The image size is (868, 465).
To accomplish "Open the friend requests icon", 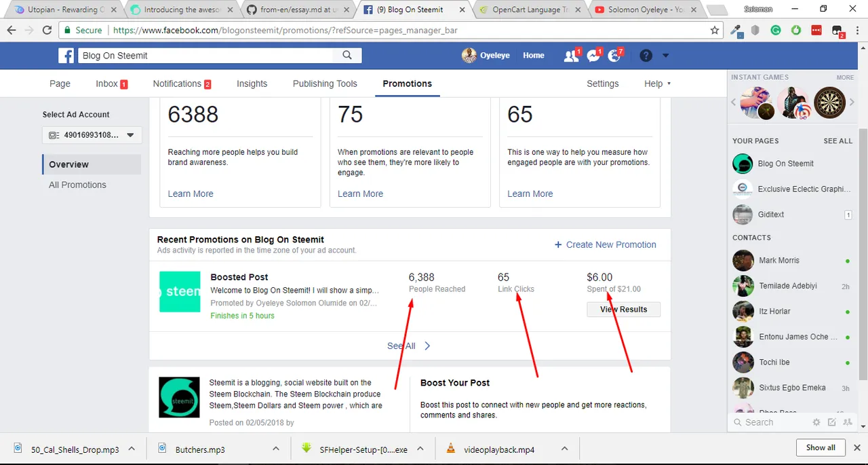I will coord(572,56).
